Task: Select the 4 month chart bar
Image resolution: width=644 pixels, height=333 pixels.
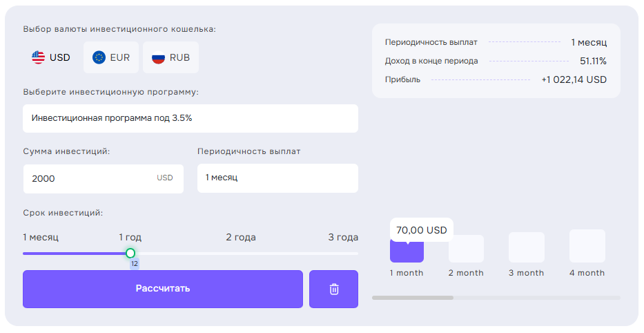Action: coord(587,246)
